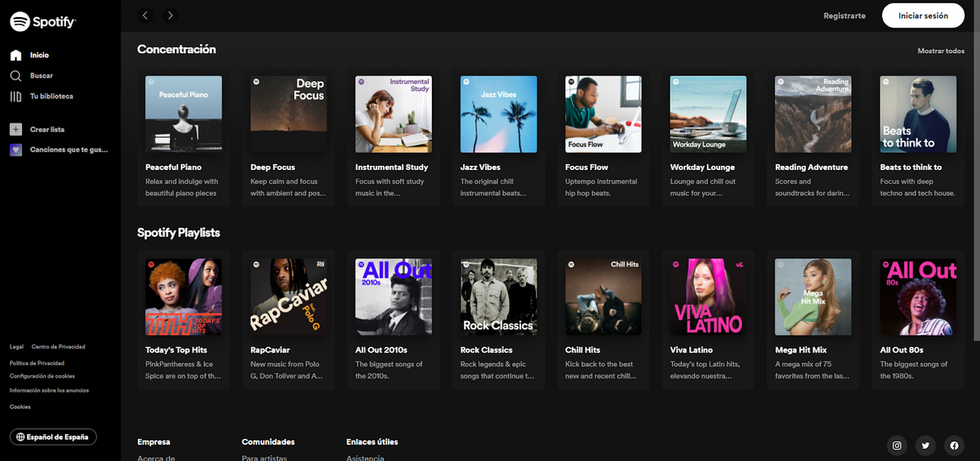This screenshot has width=980, height=461.
Task: Open Spotify's Twitter page icon
Action: pos(925,445)
